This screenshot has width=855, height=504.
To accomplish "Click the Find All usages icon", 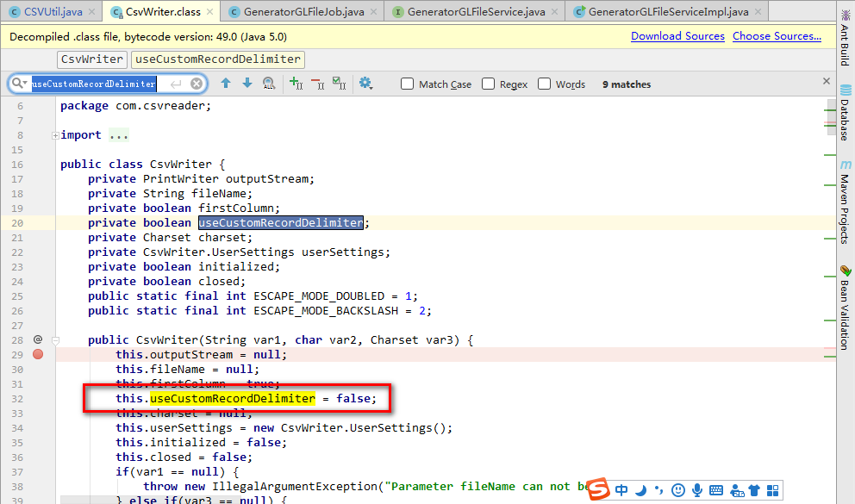I will (269, 84).
